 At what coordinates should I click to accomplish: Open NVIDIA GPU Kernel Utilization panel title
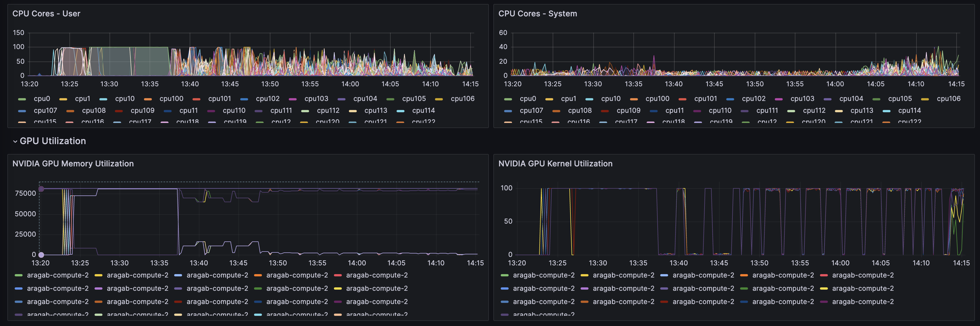coord(555,164)
